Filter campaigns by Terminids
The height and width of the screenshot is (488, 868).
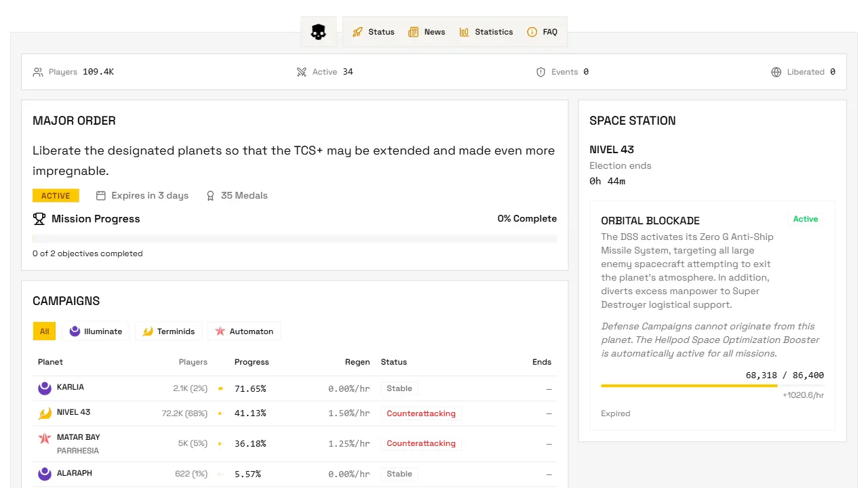pos(168,331)
